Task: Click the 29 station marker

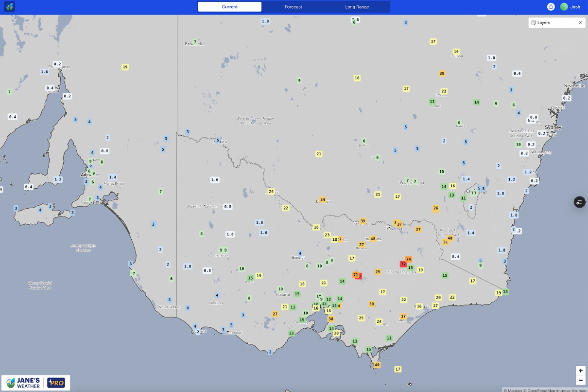Action: tap(378, 272)
